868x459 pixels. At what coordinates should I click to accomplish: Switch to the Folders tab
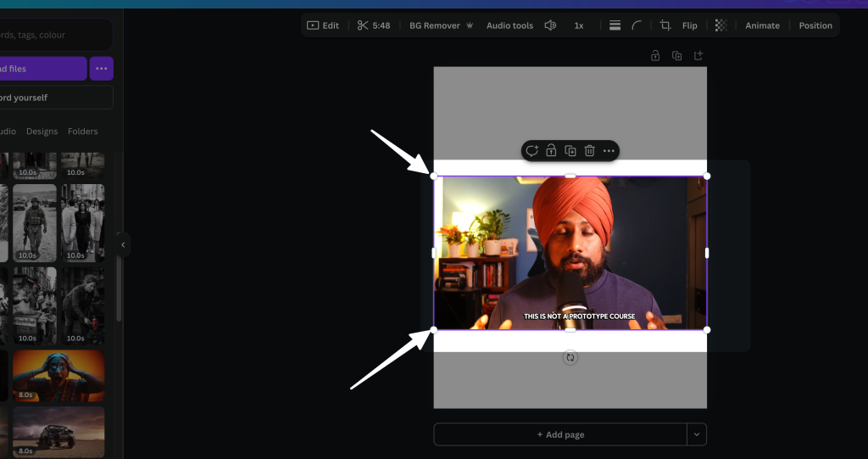pos(82,132)
